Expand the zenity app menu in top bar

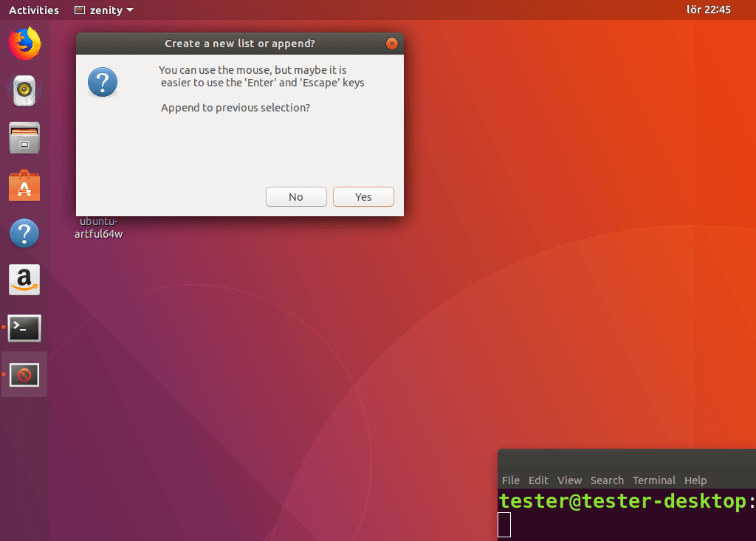(104, 10)
